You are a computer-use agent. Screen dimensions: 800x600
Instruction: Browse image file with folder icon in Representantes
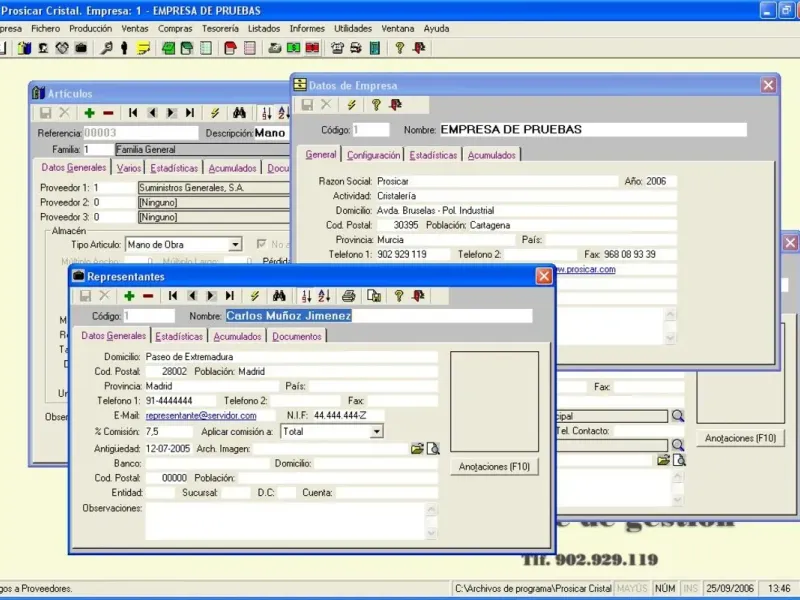pyautogui.click(x=417, y=449)
